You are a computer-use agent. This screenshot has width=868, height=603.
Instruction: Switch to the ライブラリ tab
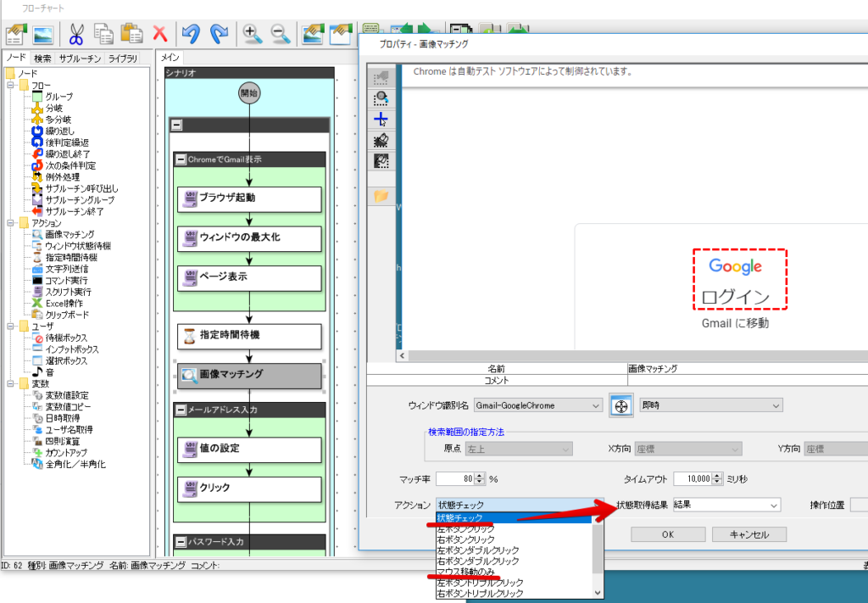pos(122,59)
